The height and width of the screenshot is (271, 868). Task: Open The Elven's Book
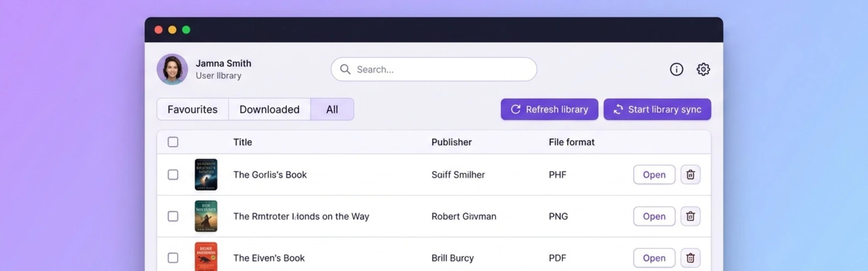point(654,258)
